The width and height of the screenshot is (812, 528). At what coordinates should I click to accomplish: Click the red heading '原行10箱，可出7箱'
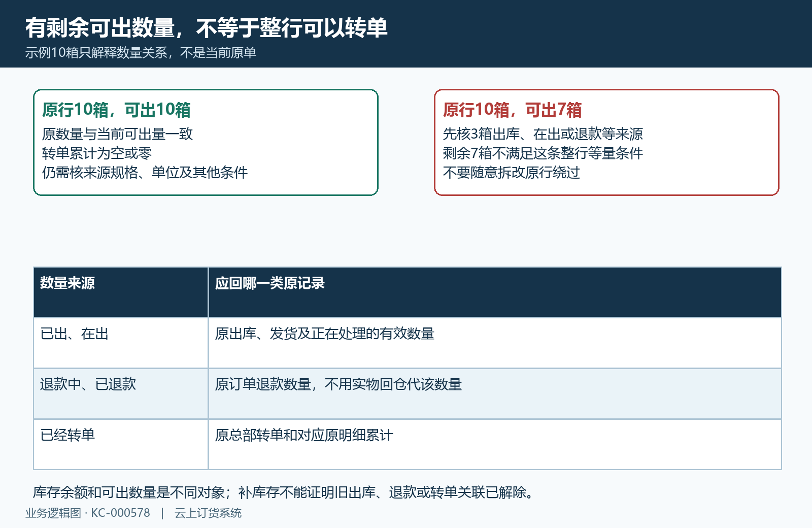(x=512, y=110)
